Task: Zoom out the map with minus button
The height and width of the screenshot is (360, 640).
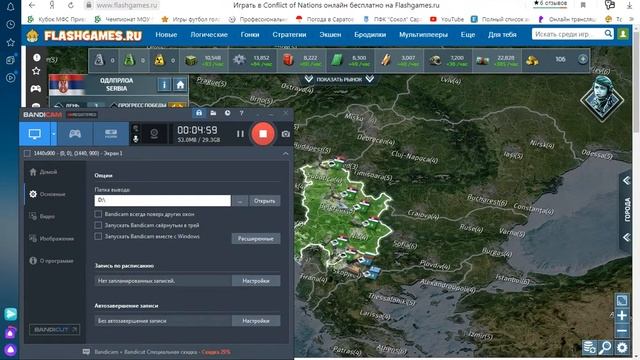Action: point(622,331)
